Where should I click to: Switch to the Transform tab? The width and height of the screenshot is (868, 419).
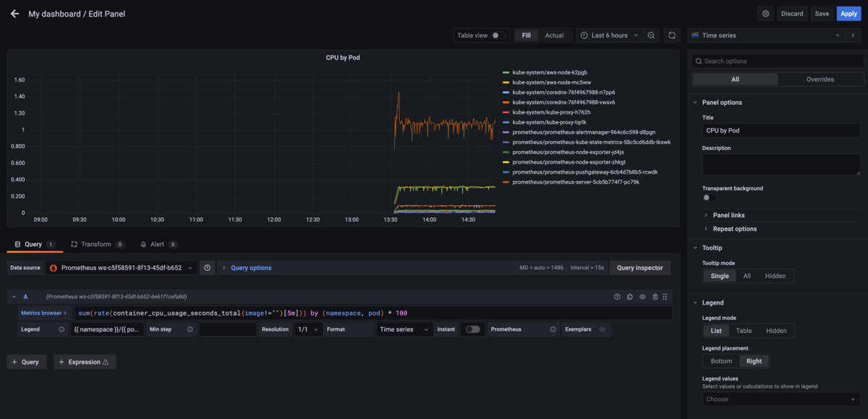(98, 245)
